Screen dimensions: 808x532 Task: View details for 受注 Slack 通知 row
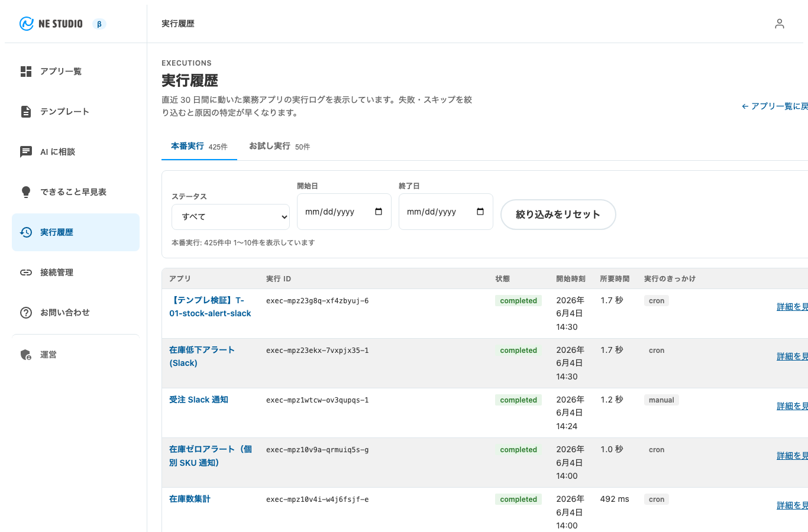pos(793,406)
